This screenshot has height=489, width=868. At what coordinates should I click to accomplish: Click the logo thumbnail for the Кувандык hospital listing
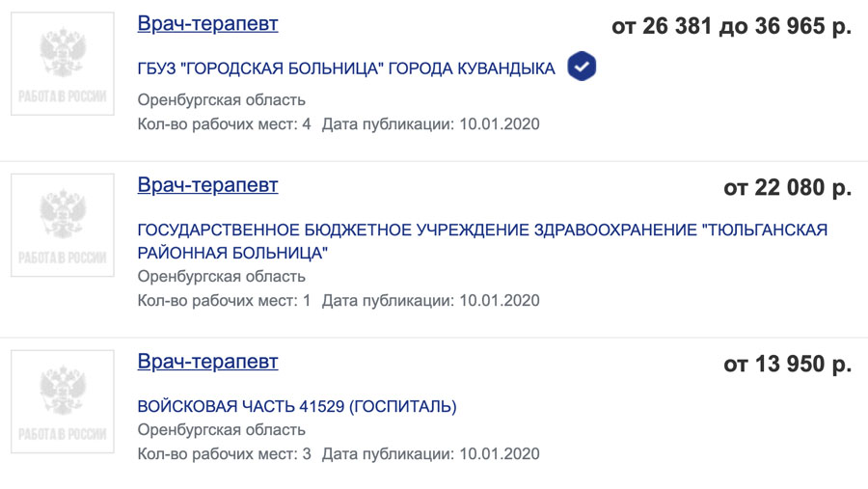[63, 64]
